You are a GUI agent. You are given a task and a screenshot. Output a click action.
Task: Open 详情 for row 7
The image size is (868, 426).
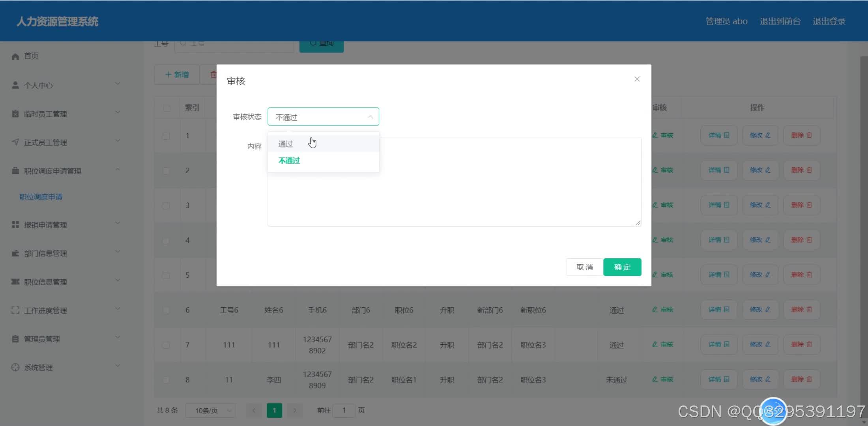[719, 344]
